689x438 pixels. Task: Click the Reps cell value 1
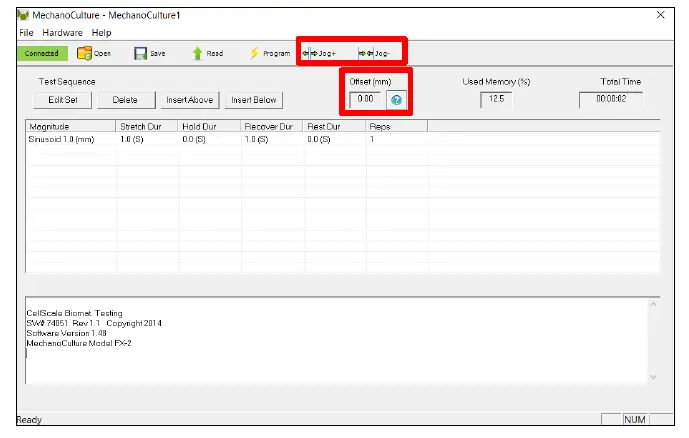tap(372, 139)
